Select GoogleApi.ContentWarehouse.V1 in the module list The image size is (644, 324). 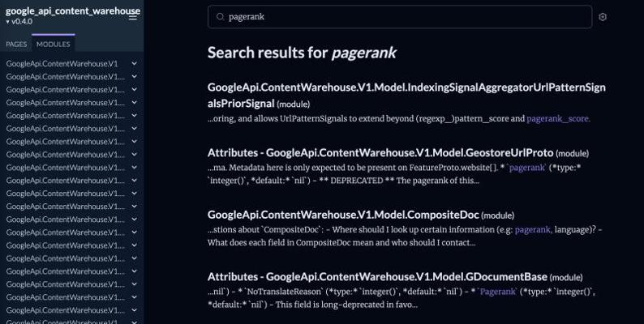pos(62,63)
